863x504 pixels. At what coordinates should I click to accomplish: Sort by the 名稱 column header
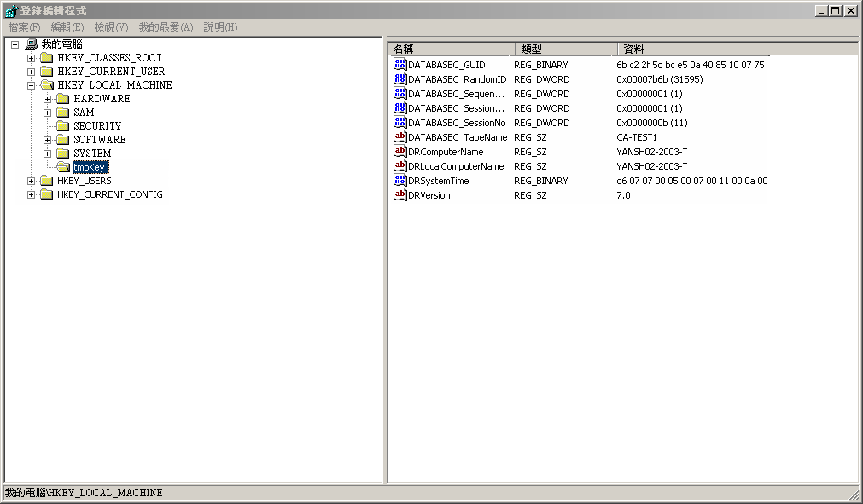pos(451,49)
